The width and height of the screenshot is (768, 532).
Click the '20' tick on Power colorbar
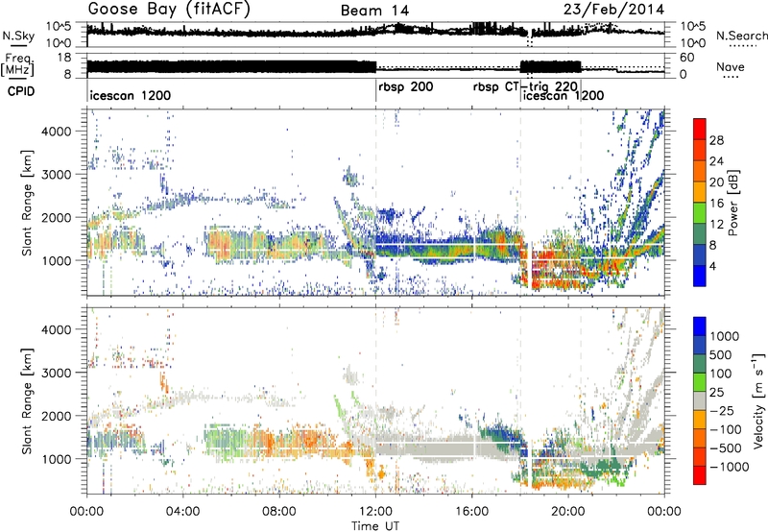(x=716, y=182)
